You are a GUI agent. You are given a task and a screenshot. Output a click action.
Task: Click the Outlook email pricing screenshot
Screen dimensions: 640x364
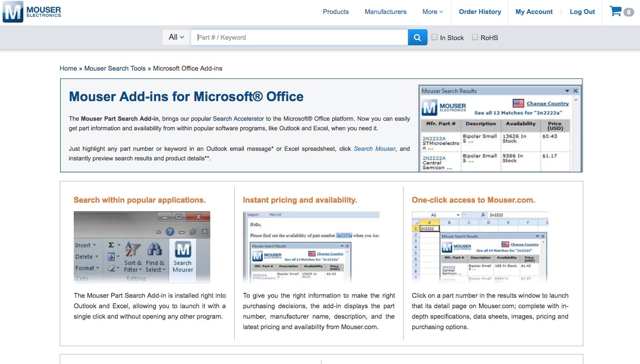pos(311,247)
